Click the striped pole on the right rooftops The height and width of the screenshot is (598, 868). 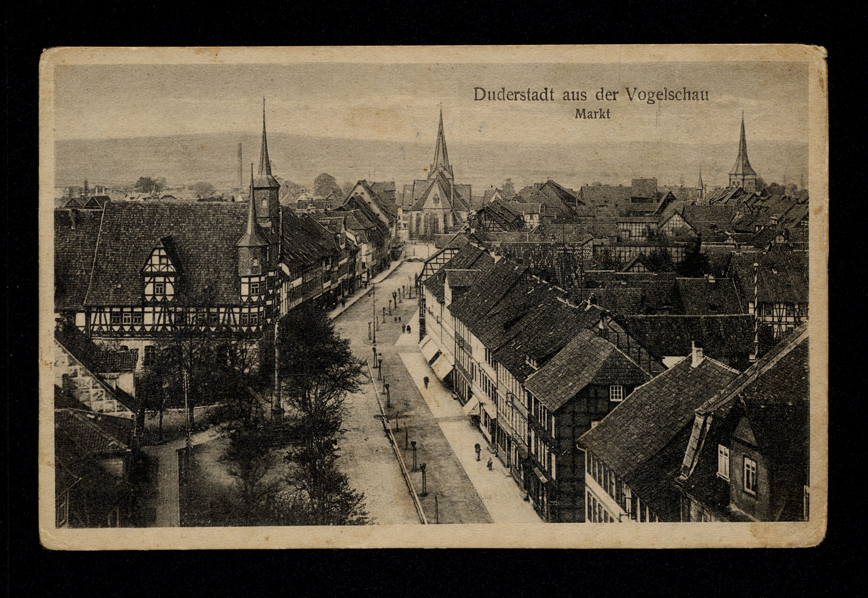[756, 311]
